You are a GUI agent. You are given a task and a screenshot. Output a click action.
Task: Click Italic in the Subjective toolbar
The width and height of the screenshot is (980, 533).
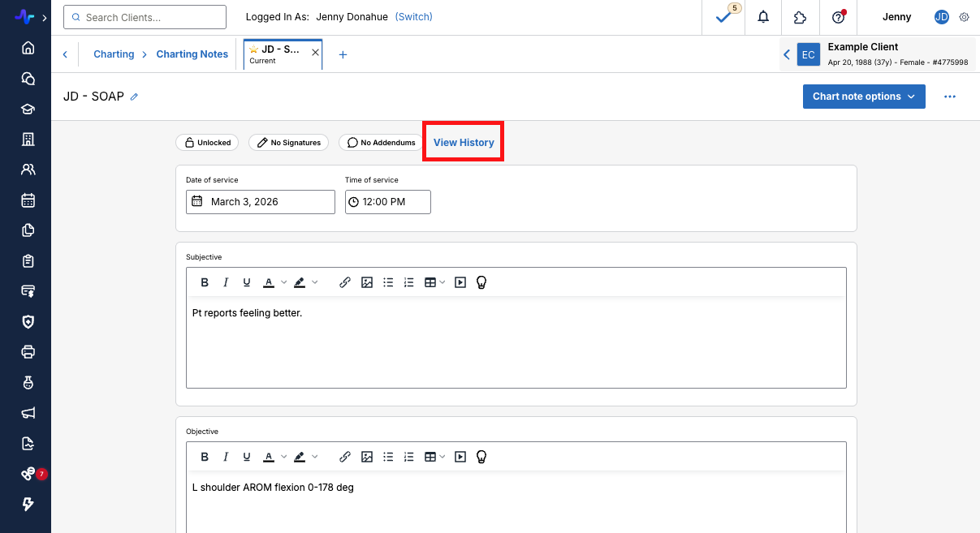(x=226, y=282)
